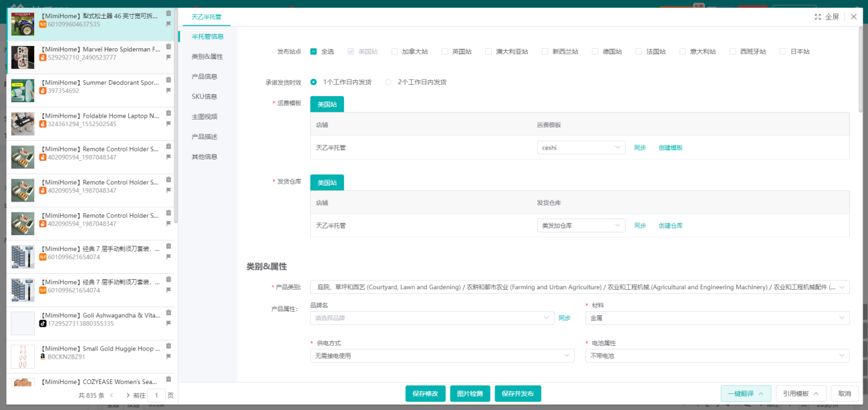868x410 pixels.
Task: Click the 全屏 fullscreen icon
Action: pyautogui.click(x=818, y=17)
